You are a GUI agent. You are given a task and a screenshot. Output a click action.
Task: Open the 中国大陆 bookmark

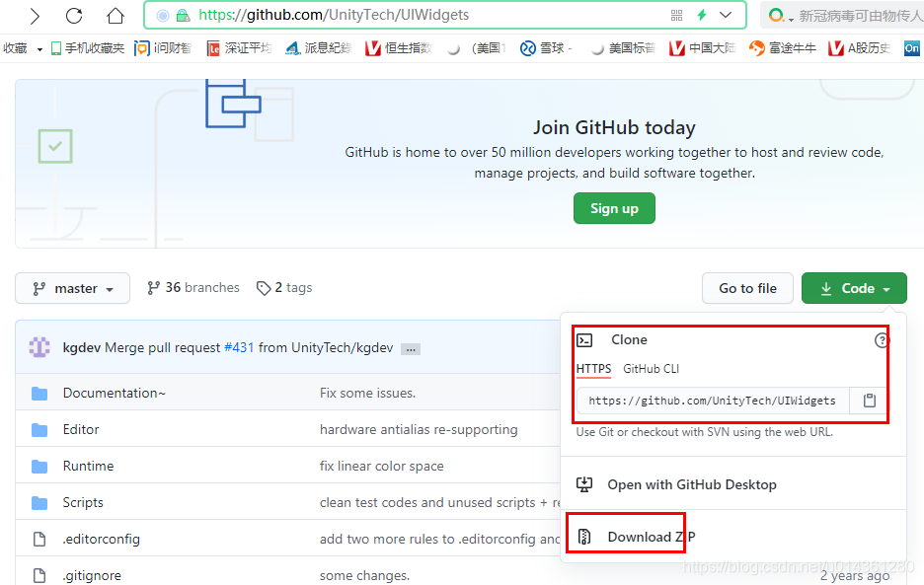[703, 48]
